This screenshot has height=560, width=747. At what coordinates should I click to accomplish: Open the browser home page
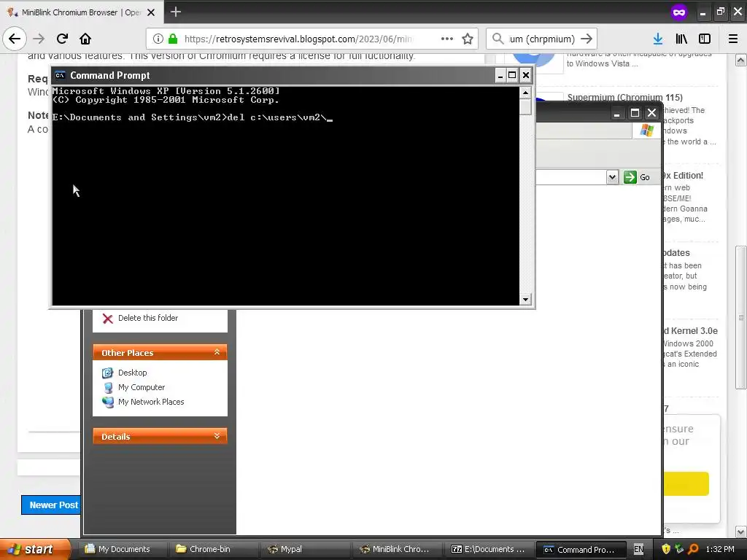tap(85, 39)
